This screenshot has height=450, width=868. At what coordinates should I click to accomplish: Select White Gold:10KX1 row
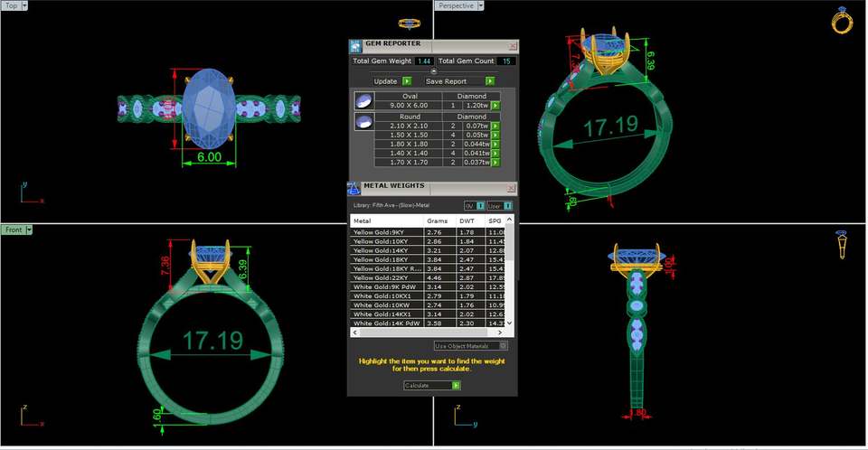tap(428, 296)
